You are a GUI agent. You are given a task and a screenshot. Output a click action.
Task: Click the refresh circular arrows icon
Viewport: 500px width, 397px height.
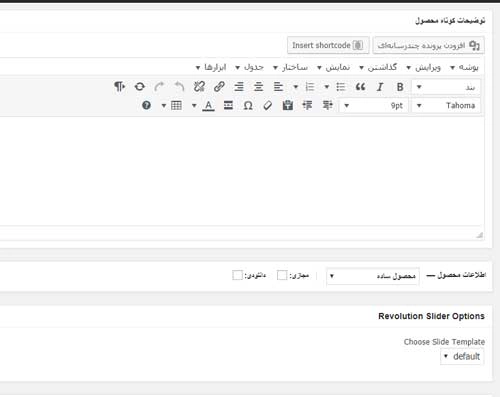click(140, 87)
